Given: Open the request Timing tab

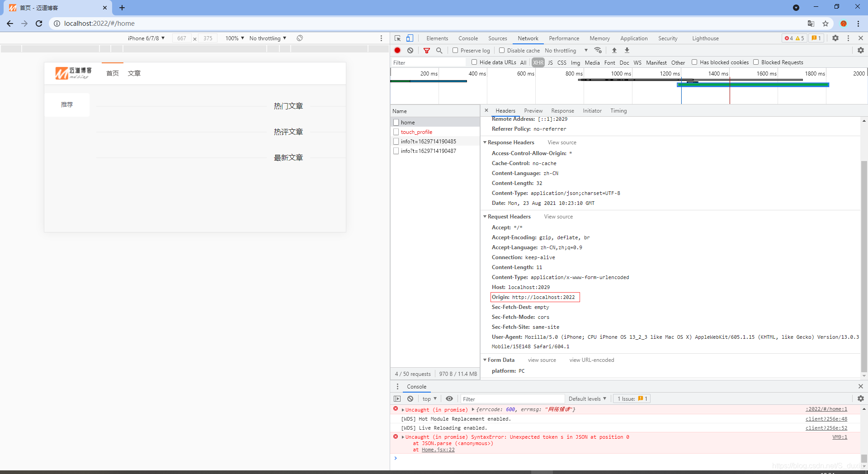Looking at the screenshot, I should tap(618, 111).
